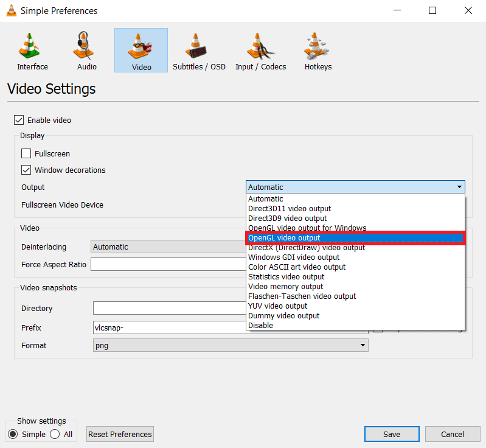Choose Direct3D11 video output option
Viewport: 486px width, 448px height.
click(x=355, y=209)
